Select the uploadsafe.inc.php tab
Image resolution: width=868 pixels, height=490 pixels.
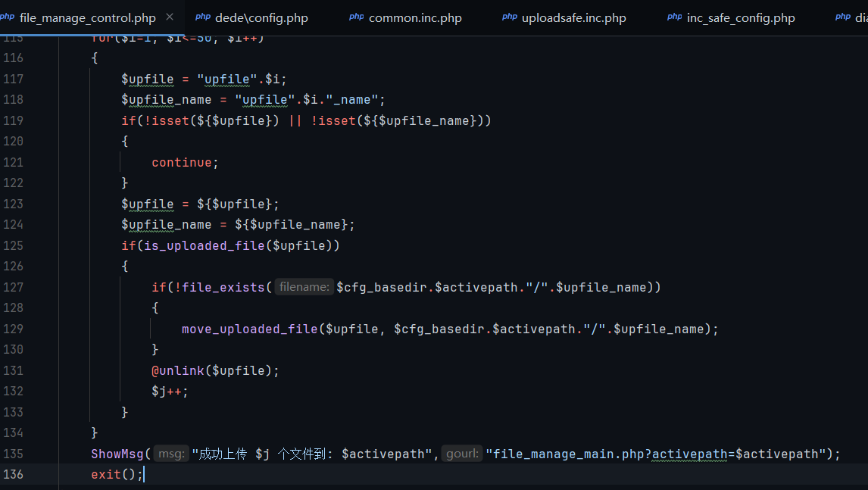573,17
